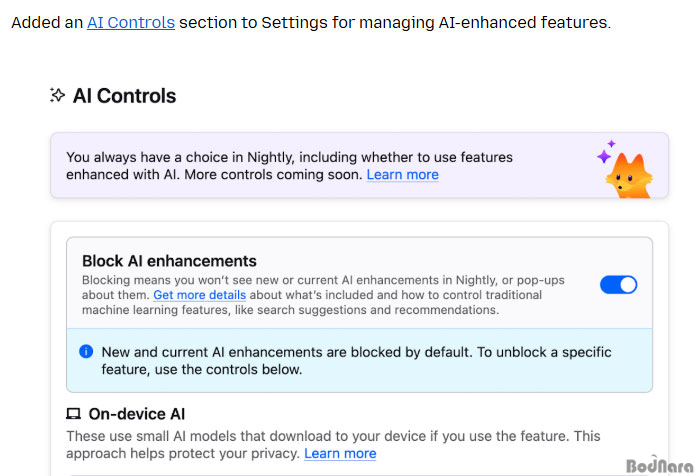Viewport: 697px width, 476px height.
Task: Open "Learn more" link in the Nightly choice banner
Action: pyautogui.click(x=402, y=174)
